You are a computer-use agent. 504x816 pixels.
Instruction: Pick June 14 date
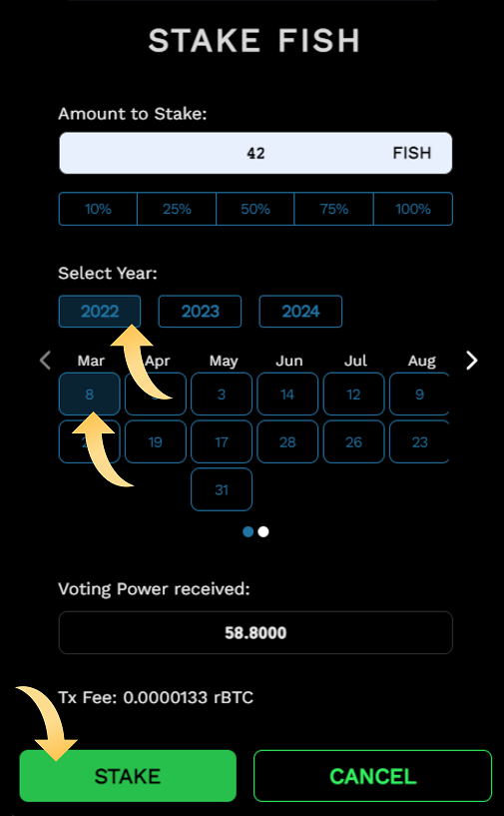pyautogui.click(x=287, y=394)
